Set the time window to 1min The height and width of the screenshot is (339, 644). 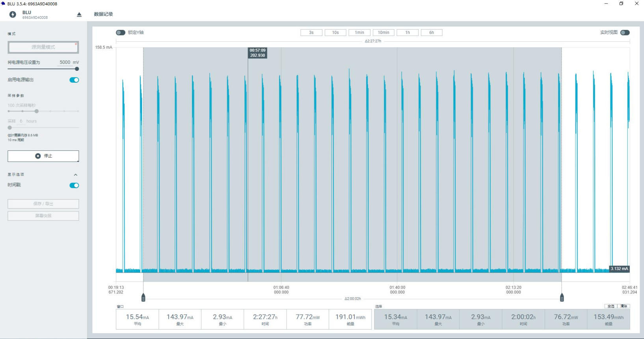click(359, 33)
